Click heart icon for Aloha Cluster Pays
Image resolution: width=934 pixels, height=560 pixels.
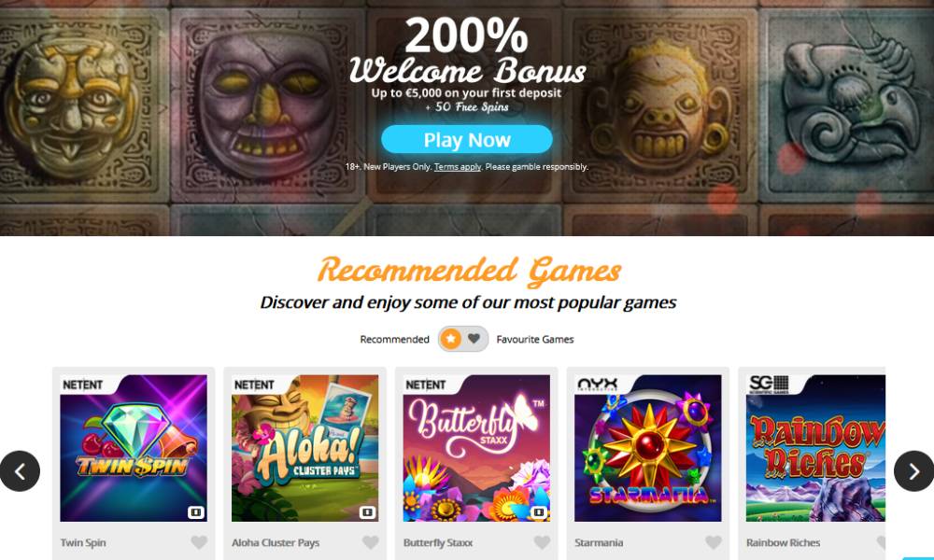point(371,542)
